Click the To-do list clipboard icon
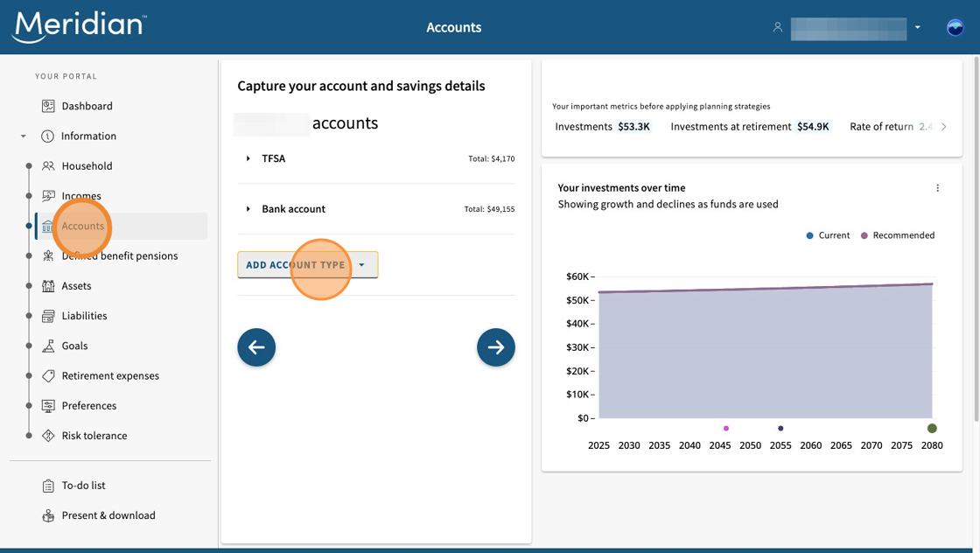Screen dimensions: 980x553 pyautogui.click(x=48, y=486)
